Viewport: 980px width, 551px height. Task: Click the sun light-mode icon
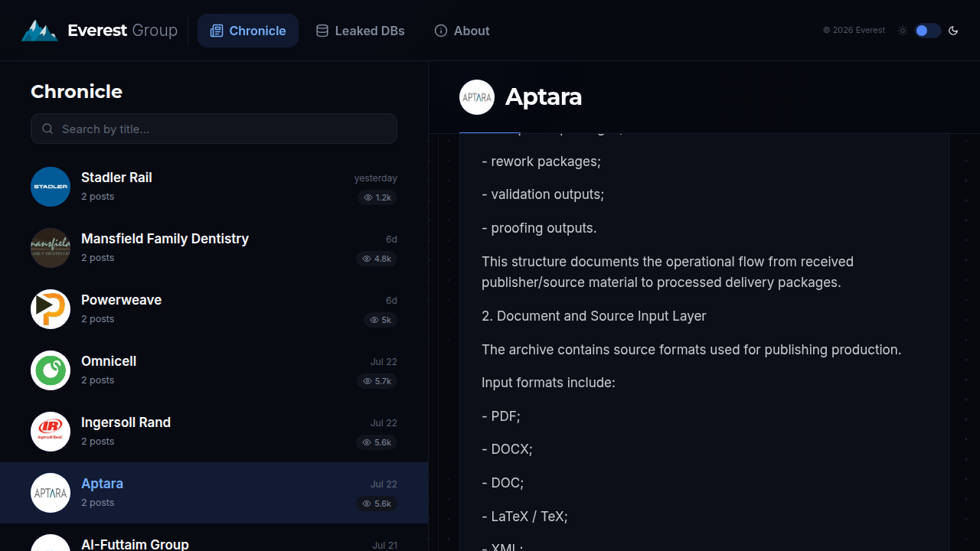[903, 31]
